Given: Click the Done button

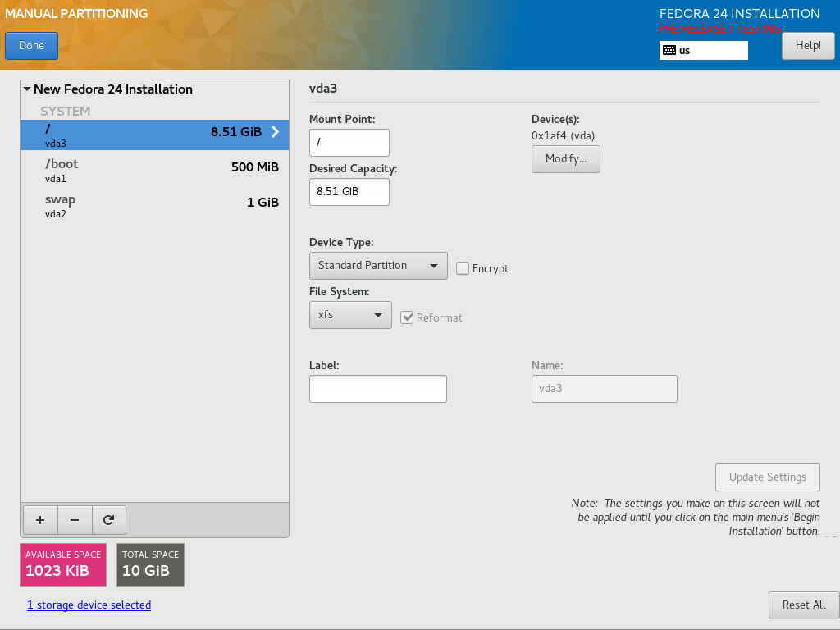Looking at the screenshot, I should click(32, 46).
